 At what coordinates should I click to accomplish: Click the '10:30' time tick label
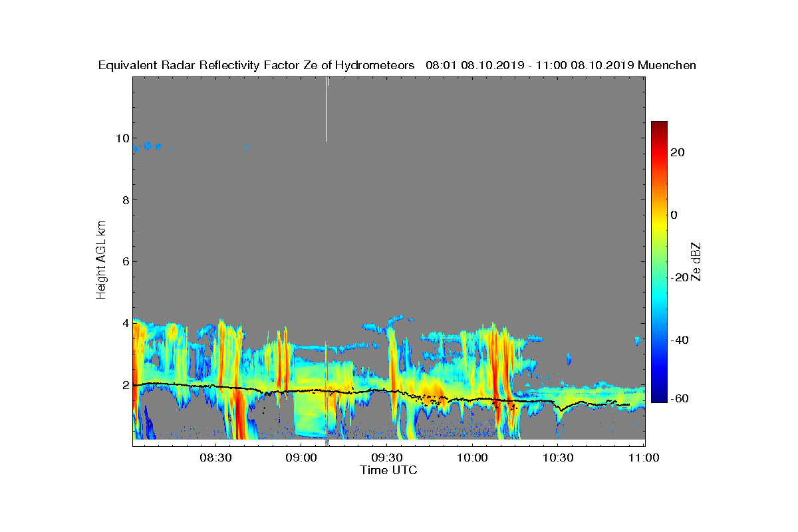point(558,458)
